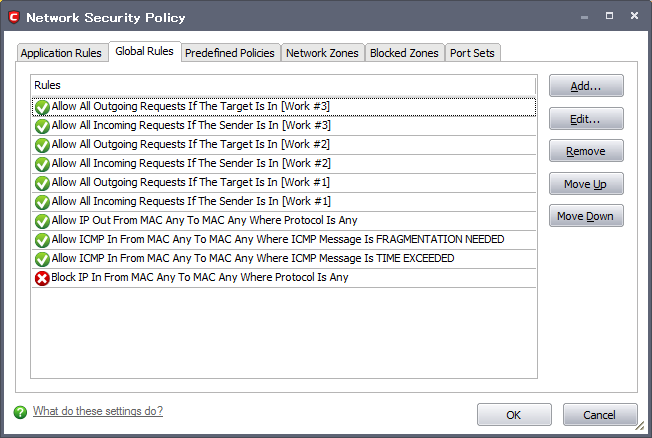Click green icon for FRAGMENTATION NEEDED rule

point(42,240)
